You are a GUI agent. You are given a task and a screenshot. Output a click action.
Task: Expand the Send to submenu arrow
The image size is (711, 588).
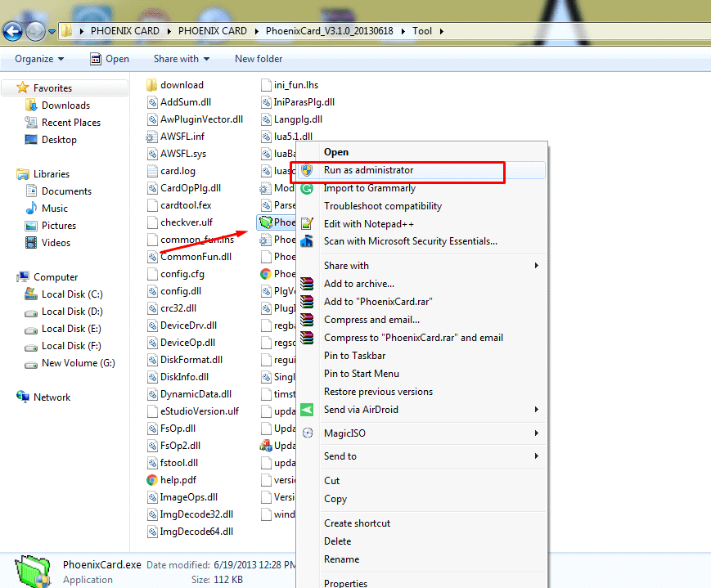pyautogui.click(x=537, y=456)
